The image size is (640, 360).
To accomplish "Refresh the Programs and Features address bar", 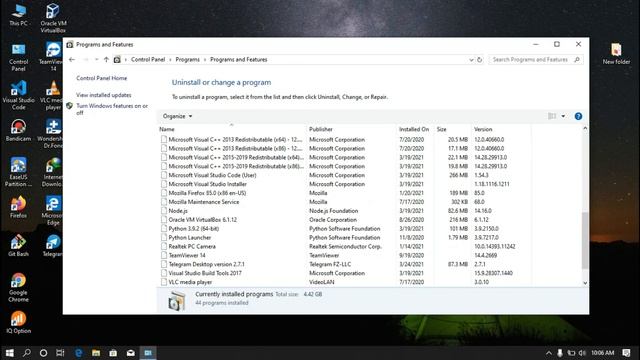I will 480,60.
